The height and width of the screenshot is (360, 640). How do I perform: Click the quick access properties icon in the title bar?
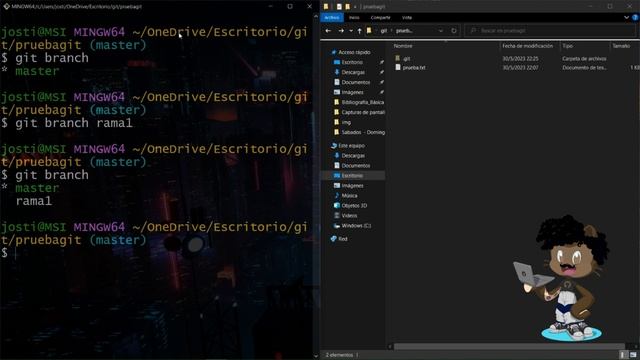point(339,7)
